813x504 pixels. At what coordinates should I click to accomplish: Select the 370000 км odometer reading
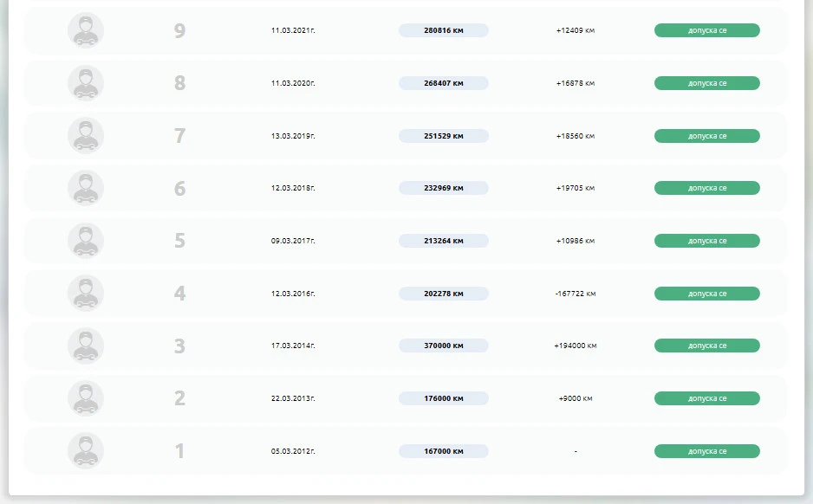(x=443, y=346)
